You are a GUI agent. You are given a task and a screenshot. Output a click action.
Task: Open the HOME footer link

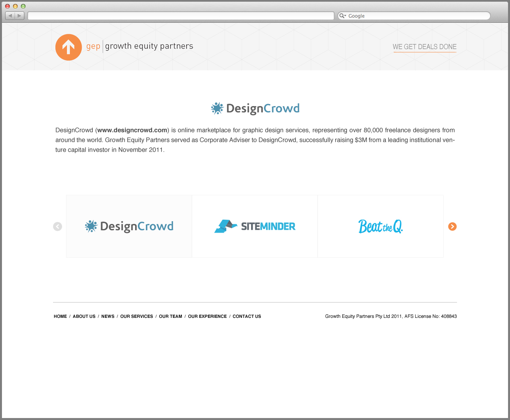(x=61, y=316)
